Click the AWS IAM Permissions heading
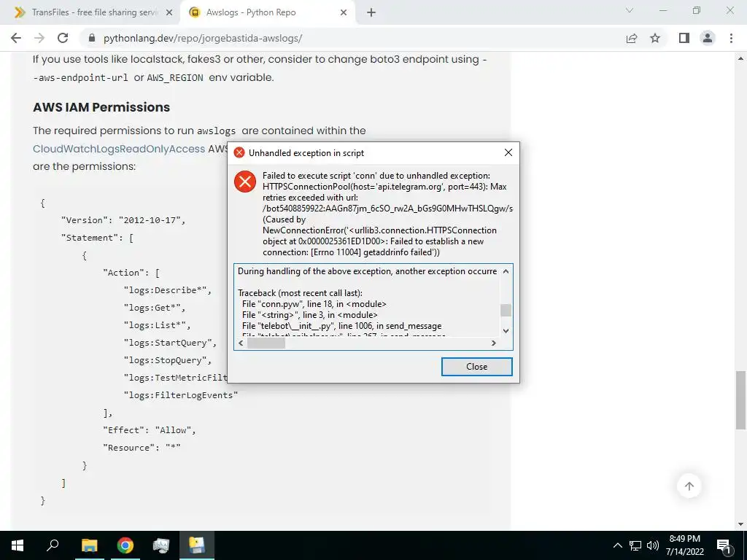This screenshot has height=560, width=747. point(101,107)
